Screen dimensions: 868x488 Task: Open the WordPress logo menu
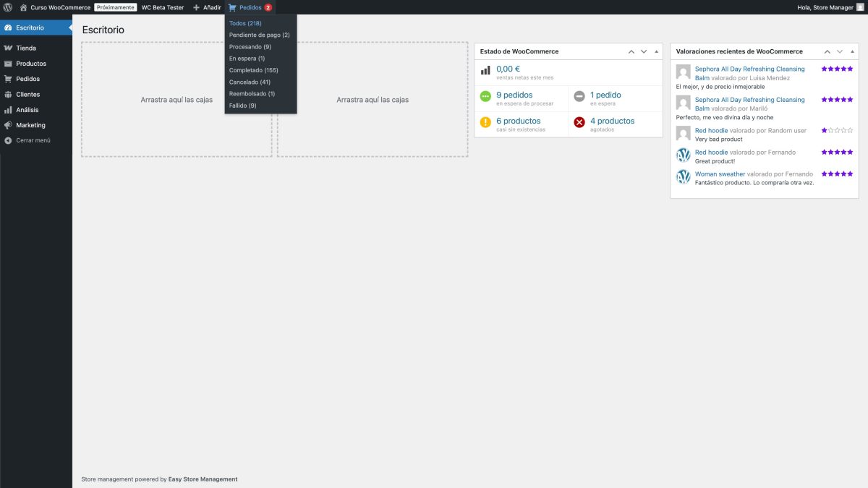[x=8, y=7]
